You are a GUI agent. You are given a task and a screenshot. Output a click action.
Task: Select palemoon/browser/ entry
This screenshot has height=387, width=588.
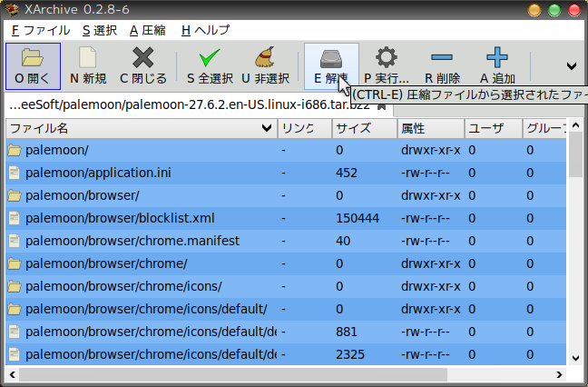pyautogui.click(x=83, y=195)
